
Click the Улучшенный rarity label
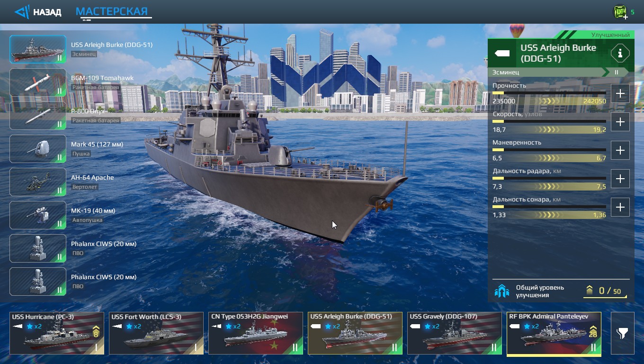pos(610,35)
